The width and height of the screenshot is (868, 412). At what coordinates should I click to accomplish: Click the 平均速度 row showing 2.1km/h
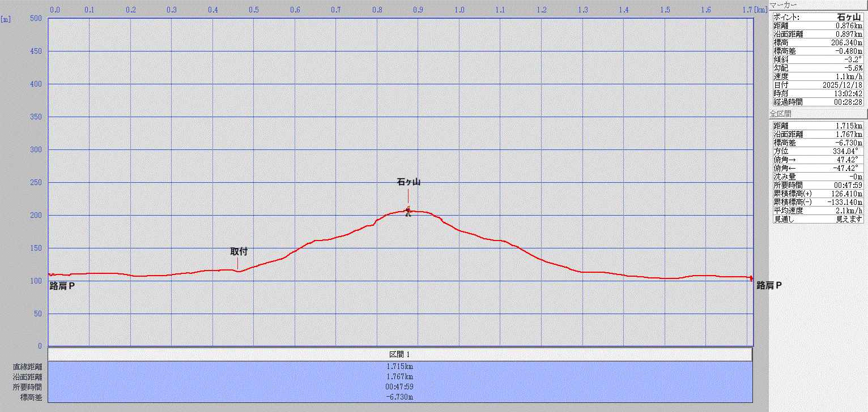click(818, 211)
